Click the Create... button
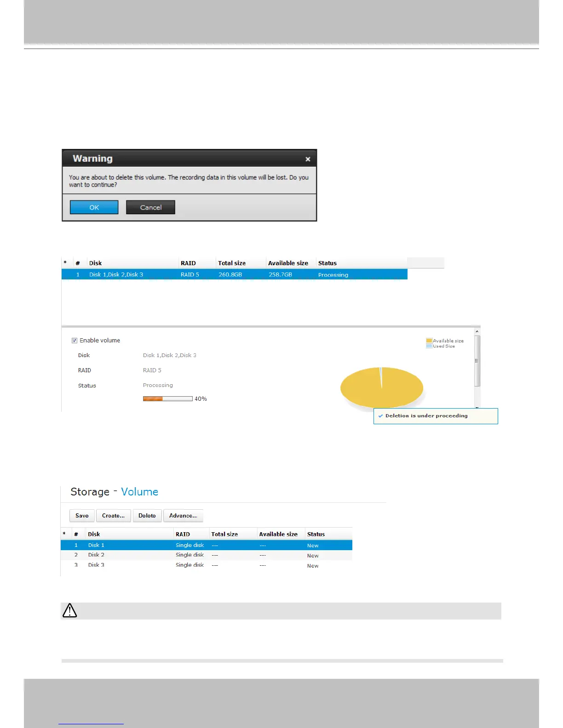 click(113, 516)
